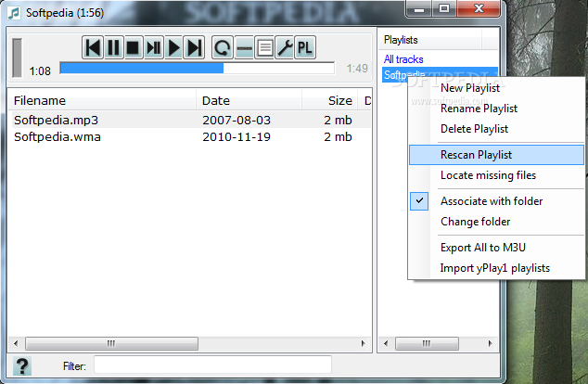
Task: Choose Delete Playlist from context menu
Action: click(496, 129)
